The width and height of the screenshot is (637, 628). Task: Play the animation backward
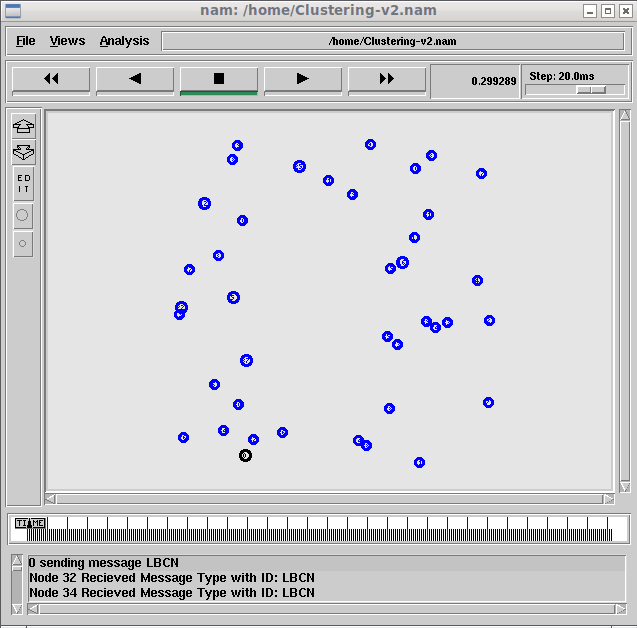[135, 79]
